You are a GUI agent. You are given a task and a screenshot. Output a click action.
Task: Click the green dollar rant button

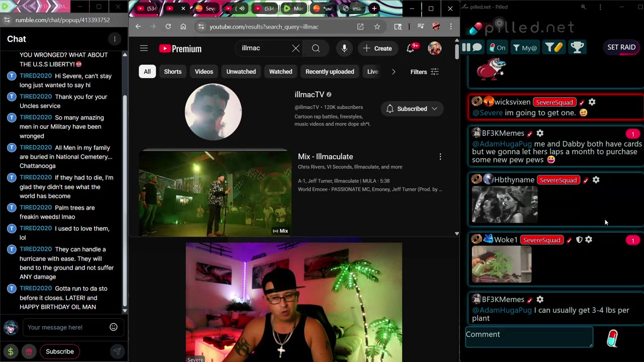coord(11,351)
